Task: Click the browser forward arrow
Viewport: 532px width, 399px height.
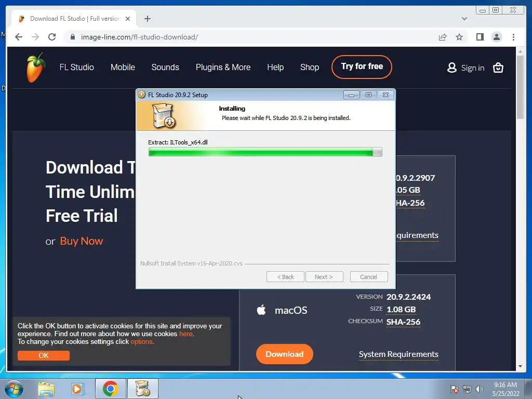Action: [x=35, y=37]
